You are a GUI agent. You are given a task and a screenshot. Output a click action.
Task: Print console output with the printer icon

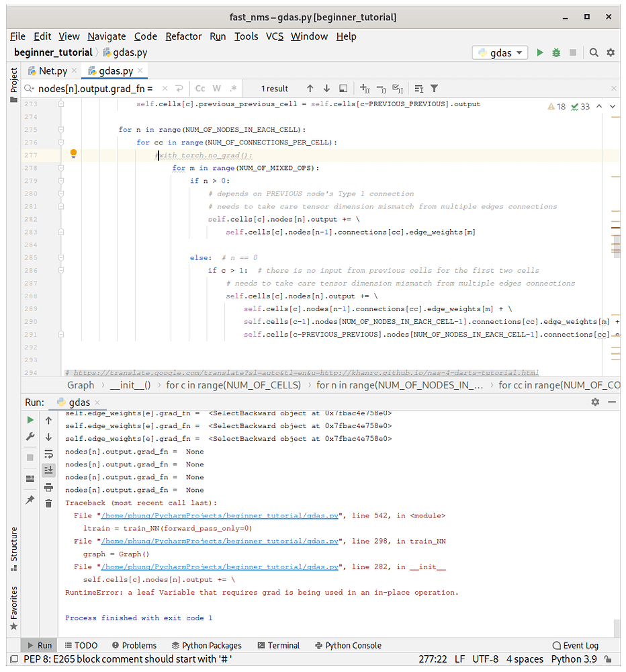(48, 487)
